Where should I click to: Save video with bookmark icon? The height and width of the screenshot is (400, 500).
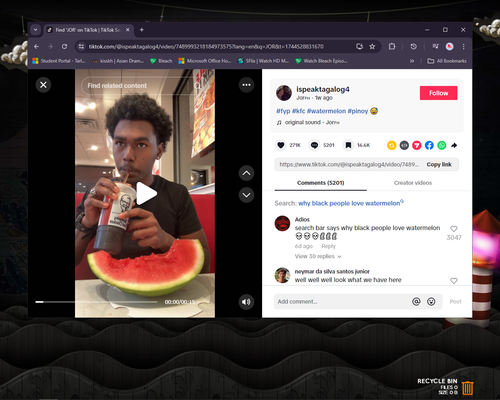[348, 145]
